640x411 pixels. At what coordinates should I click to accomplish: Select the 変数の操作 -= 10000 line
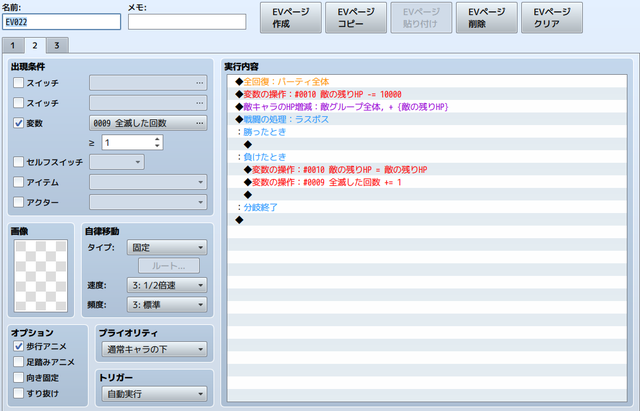[427, 94]
